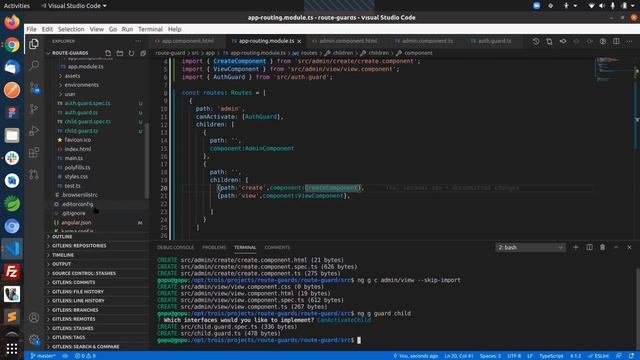This screenshot has height=360, width=640.
Task: Split the terminal panel
Action: [589, 247]
